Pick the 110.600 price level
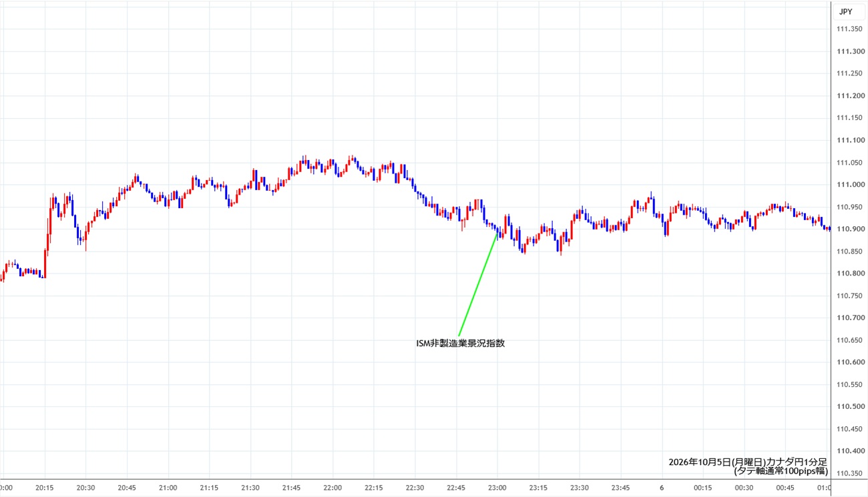The width and height of the screenshot is (868, 497). click(849, 362)
